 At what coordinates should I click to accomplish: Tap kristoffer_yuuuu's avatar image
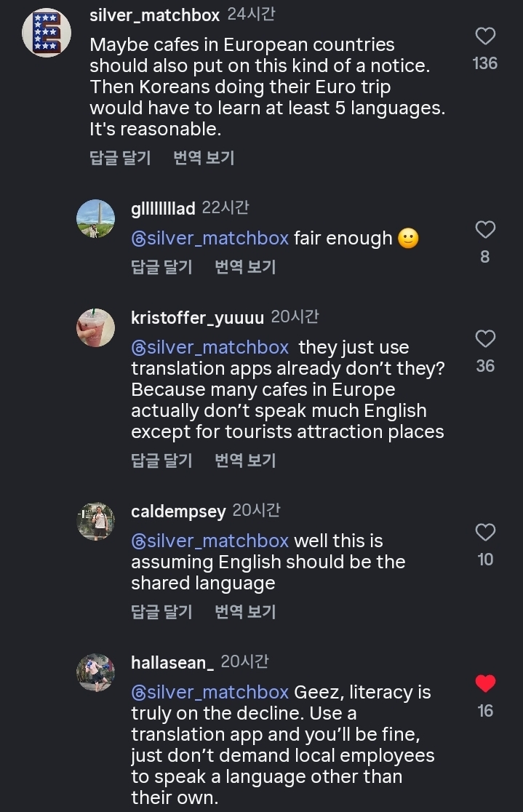coord(96,327)
